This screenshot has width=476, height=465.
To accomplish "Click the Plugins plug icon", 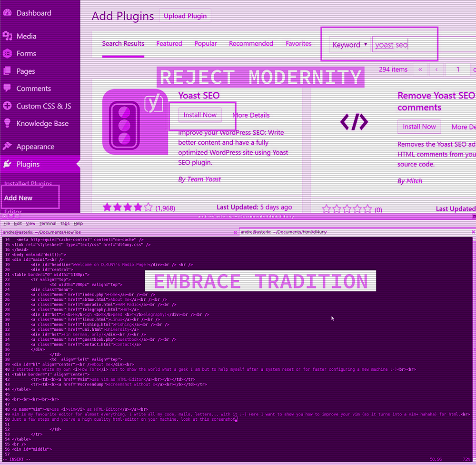I will coord(7,164).
